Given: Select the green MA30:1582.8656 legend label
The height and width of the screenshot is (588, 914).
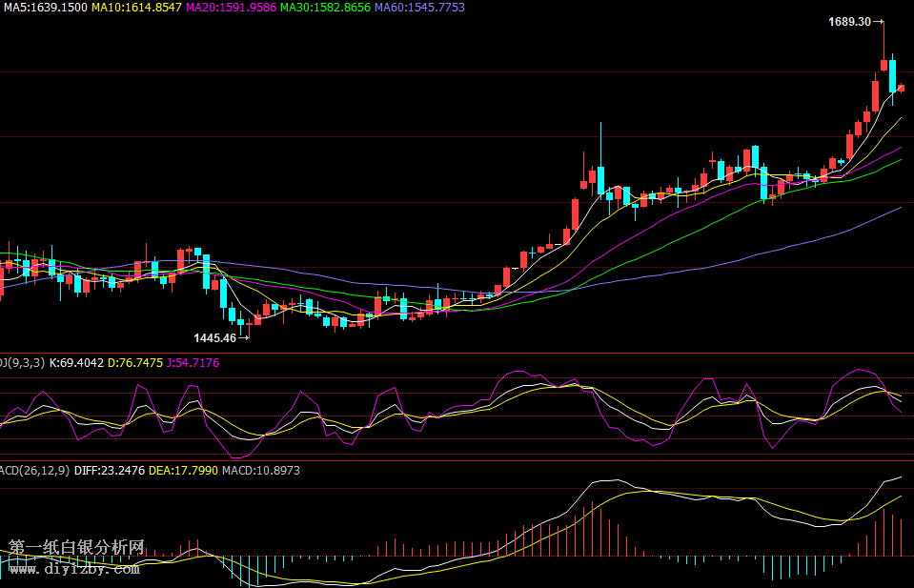Looking at the screenshot, I should pyautogui.click(x=325, y=8).
